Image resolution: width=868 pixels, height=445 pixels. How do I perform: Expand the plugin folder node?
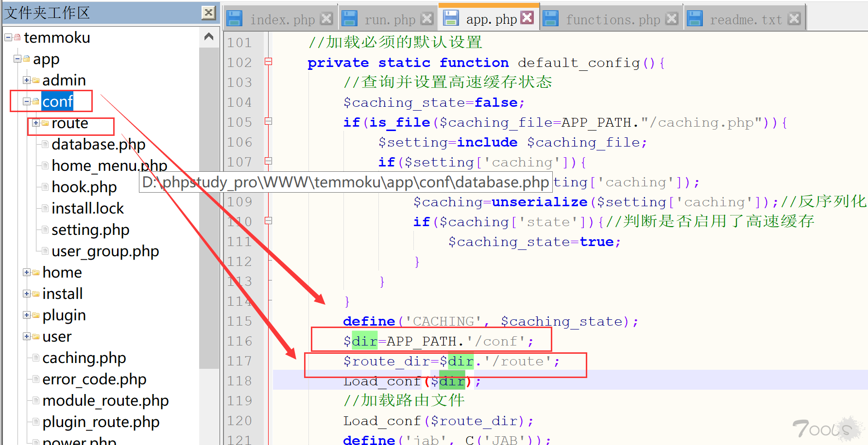(27, 315)
